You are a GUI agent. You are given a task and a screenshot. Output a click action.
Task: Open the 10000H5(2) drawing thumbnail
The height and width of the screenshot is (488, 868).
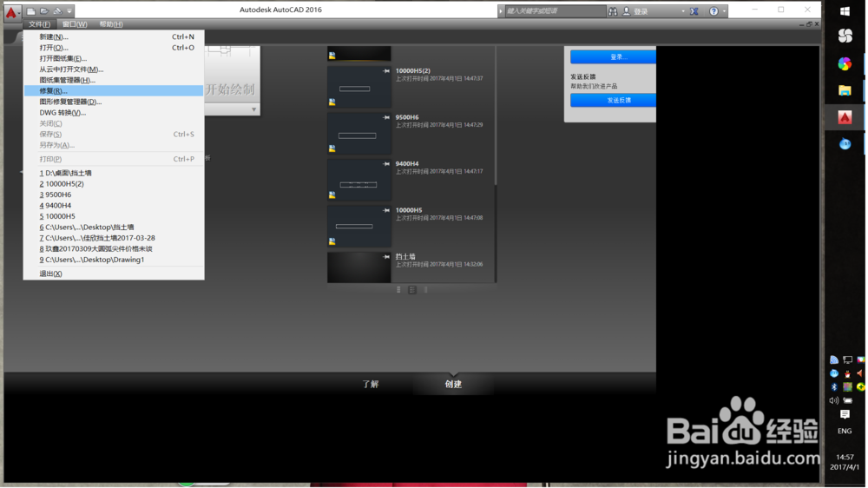pyautogui.click(x=358, y=88)
